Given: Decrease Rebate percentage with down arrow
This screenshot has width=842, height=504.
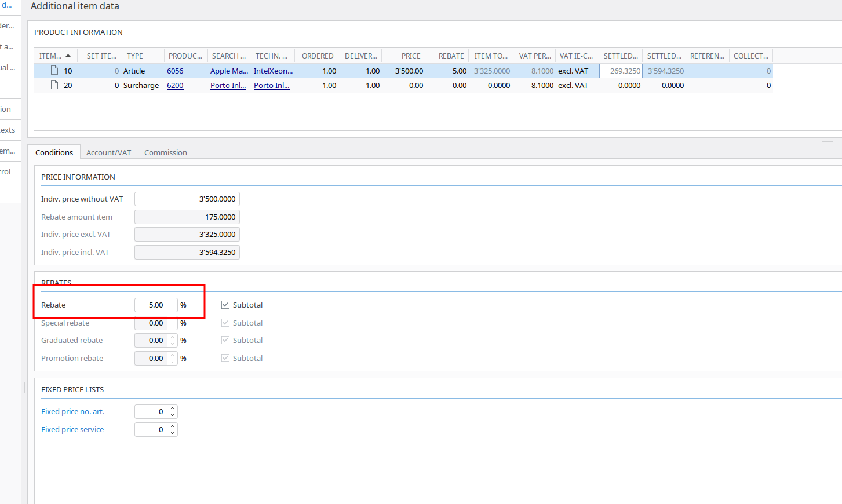Looking at the screenshot, I should click(x=173, y=308).
